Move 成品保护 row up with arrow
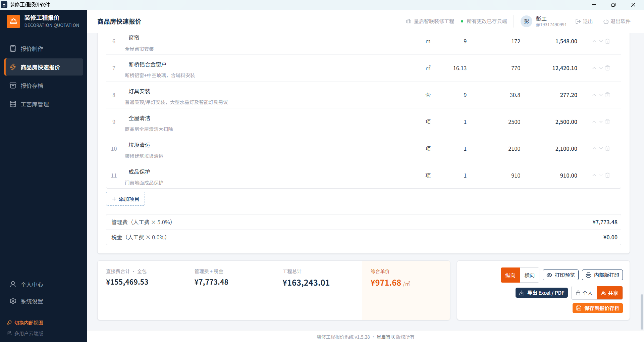 594,176
